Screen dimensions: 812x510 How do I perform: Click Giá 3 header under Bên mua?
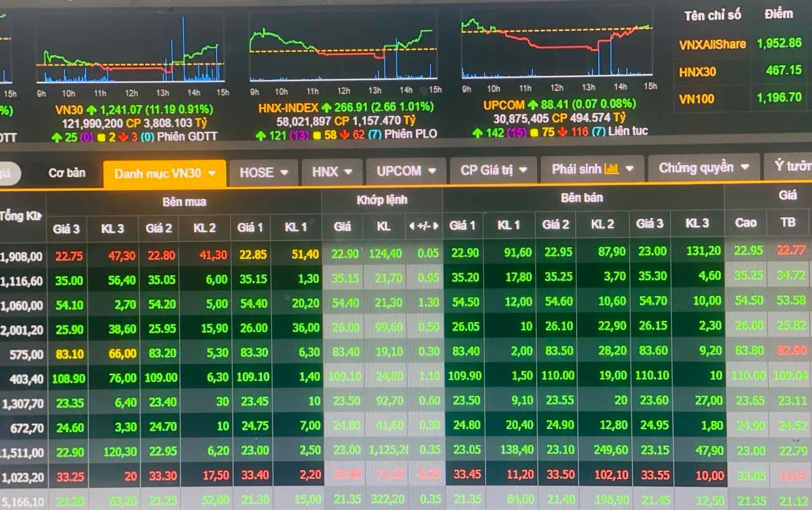click(66, 228)
